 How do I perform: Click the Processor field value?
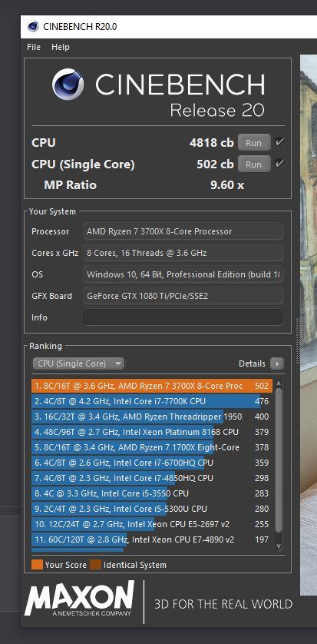point(183,231)
